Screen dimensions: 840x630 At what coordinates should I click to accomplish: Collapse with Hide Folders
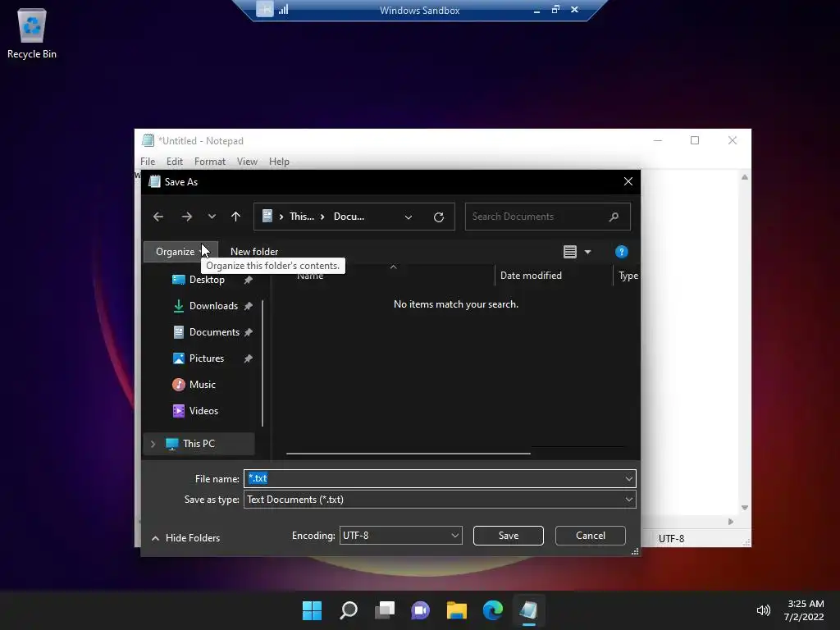tap(186, 538)
